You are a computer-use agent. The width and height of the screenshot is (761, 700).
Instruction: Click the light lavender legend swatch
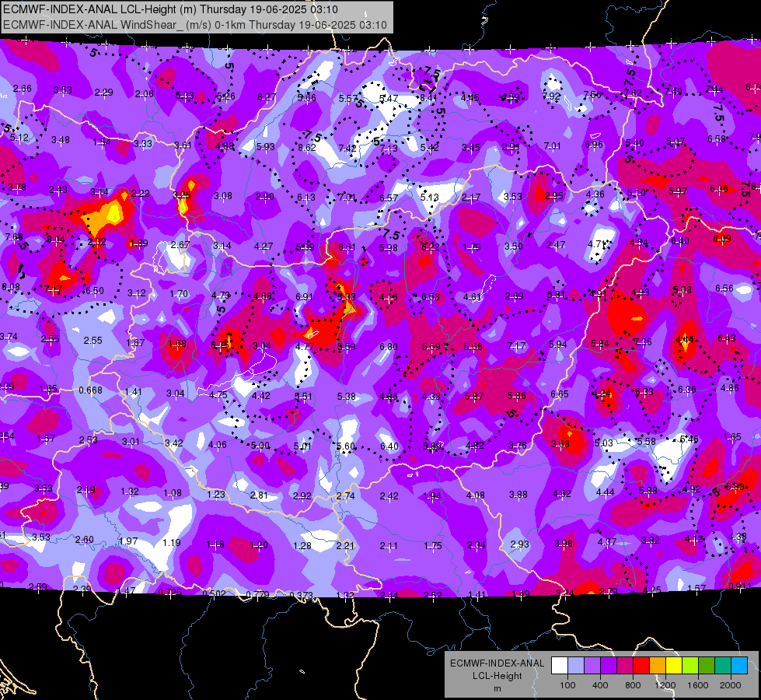pos(576,666)
